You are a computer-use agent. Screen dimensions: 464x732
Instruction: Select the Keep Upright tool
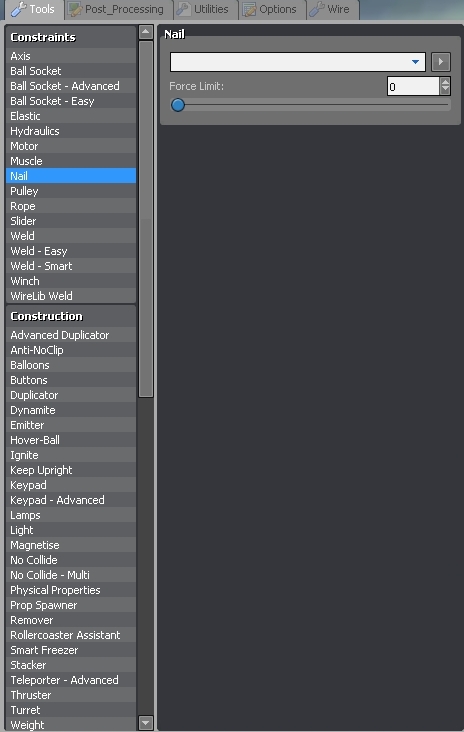tap(71, 470)
